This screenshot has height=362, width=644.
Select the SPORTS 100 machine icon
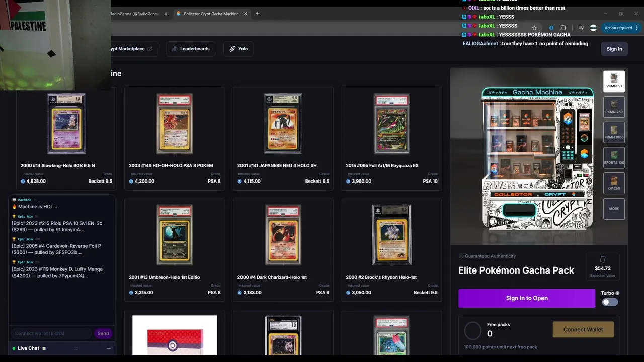[x=614, y=158]
